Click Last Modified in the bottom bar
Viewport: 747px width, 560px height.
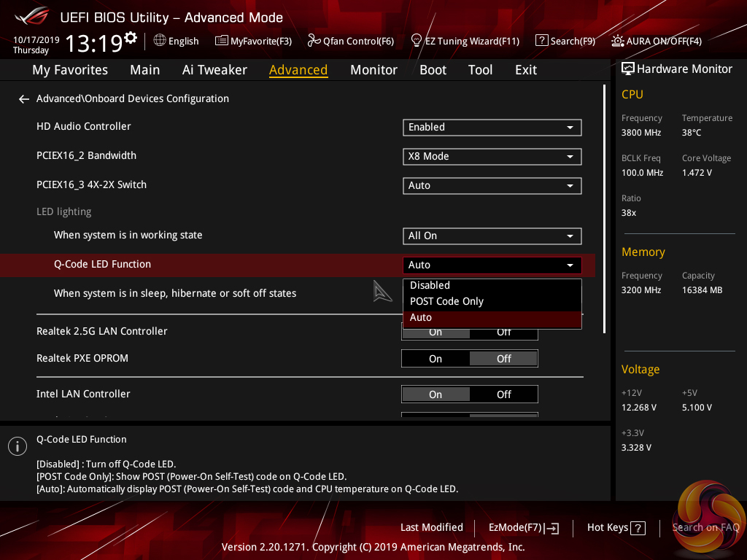431,527
